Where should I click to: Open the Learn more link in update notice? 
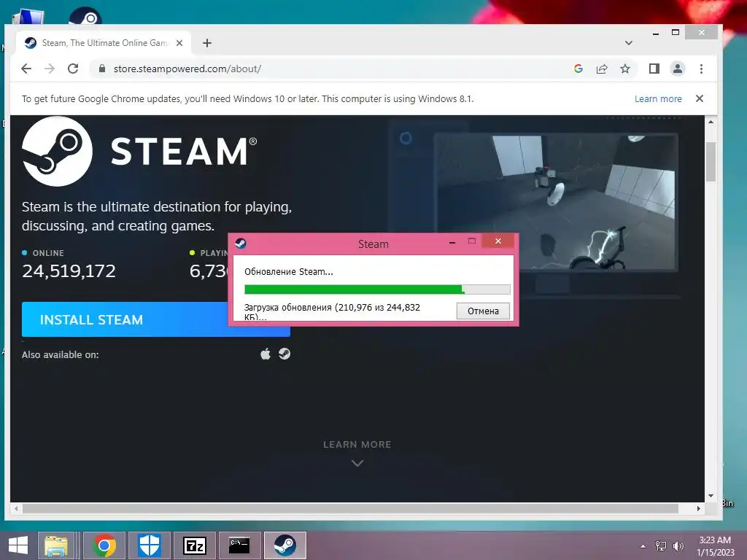(x=658, y=98)
